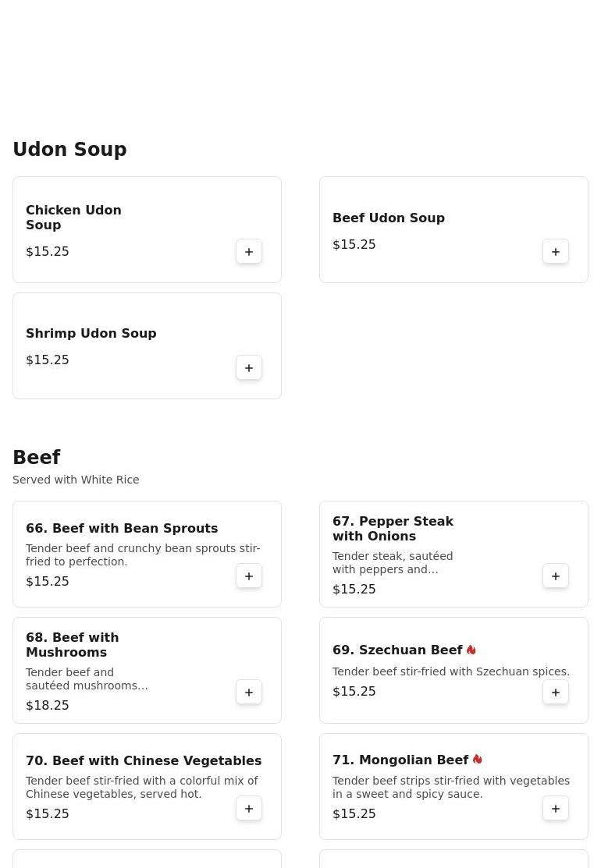This screenshot has width=601, height=868.
Task: Open the Chicken Udon Soup item title
Action: [73, 218]
